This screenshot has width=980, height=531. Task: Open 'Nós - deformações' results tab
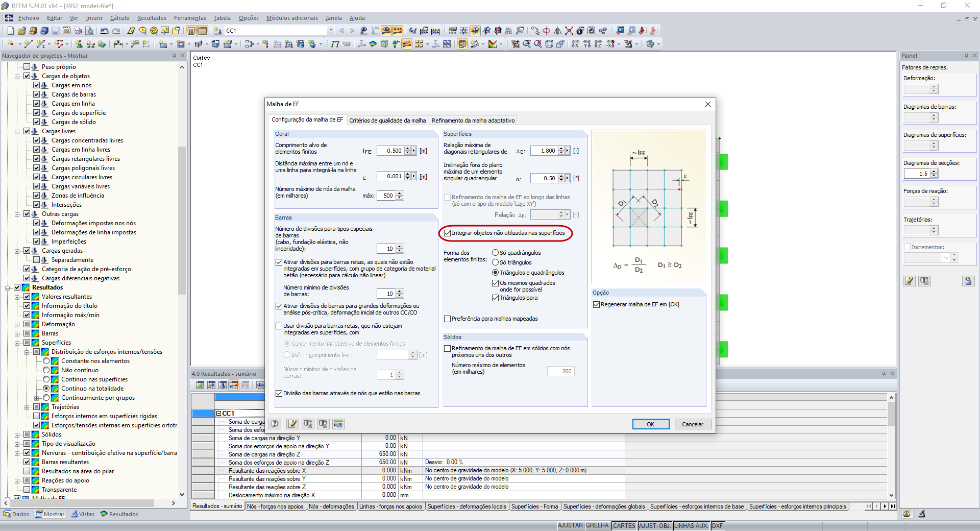(x=331, y=506)
